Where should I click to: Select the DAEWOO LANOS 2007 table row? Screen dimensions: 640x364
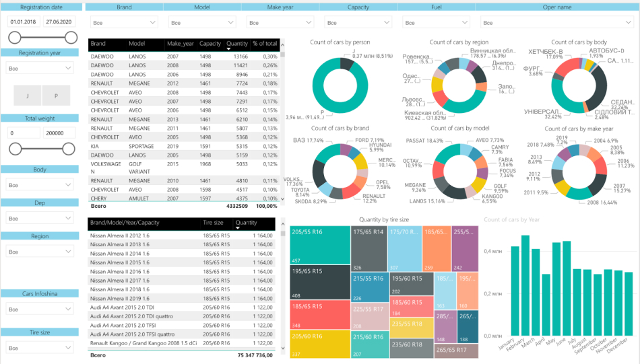click(184, 57)
